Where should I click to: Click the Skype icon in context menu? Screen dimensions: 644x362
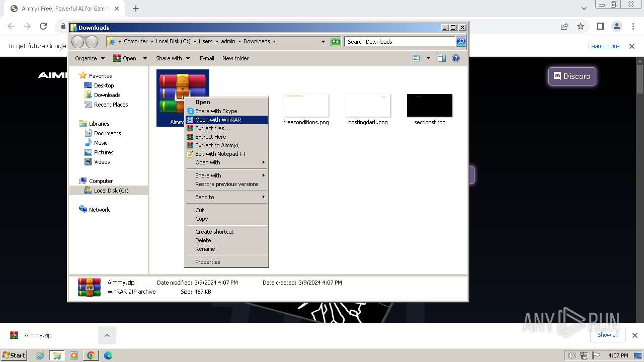pyautogui.click(x=190, y=111)
